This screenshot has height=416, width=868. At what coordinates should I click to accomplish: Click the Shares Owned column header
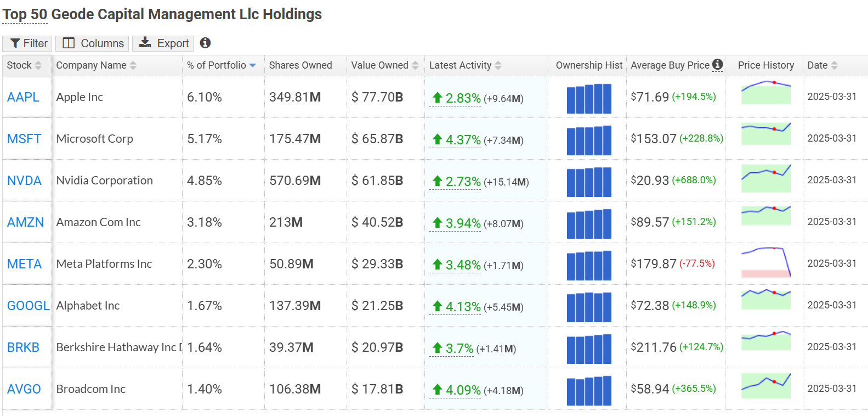(x=300, y=65)
